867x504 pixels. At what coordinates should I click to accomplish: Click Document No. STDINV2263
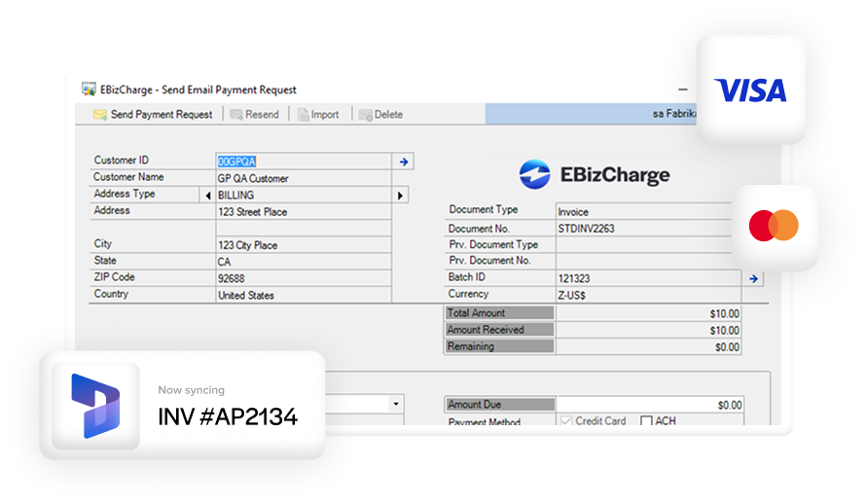point(644,229)
